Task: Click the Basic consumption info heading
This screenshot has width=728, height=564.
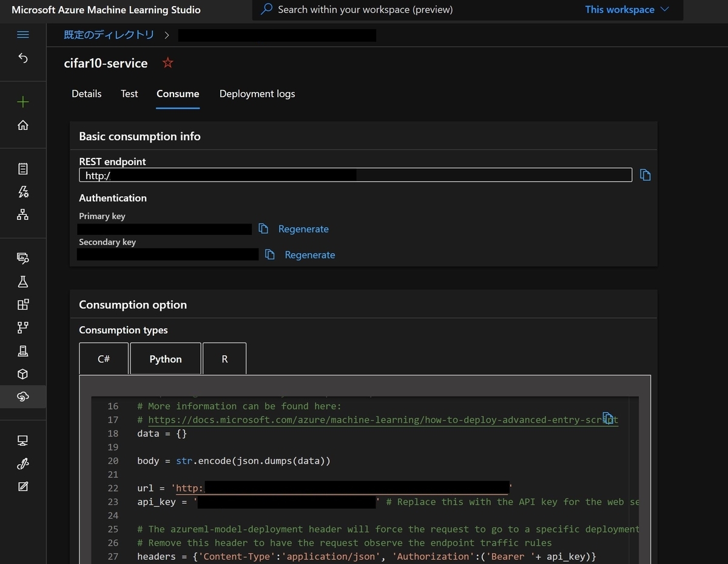Action: pyautogui.click(x=140, y=137)
